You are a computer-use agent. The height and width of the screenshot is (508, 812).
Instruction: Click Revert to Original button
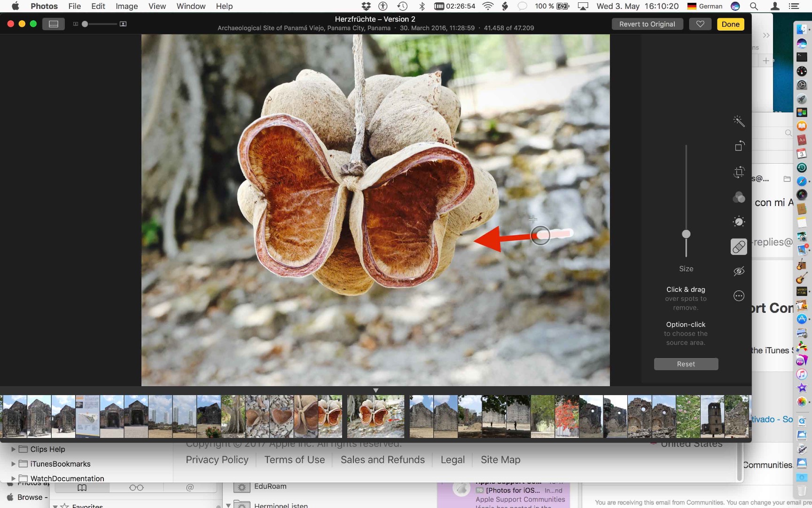pyautogui.click(x=647, y=24)
